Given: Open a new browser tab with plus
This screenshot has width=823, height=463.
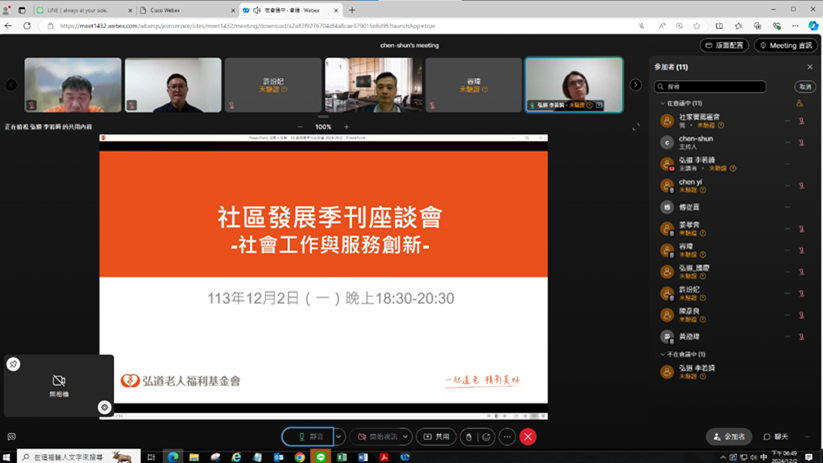Looking at the screenshot, I should point(352,10).
